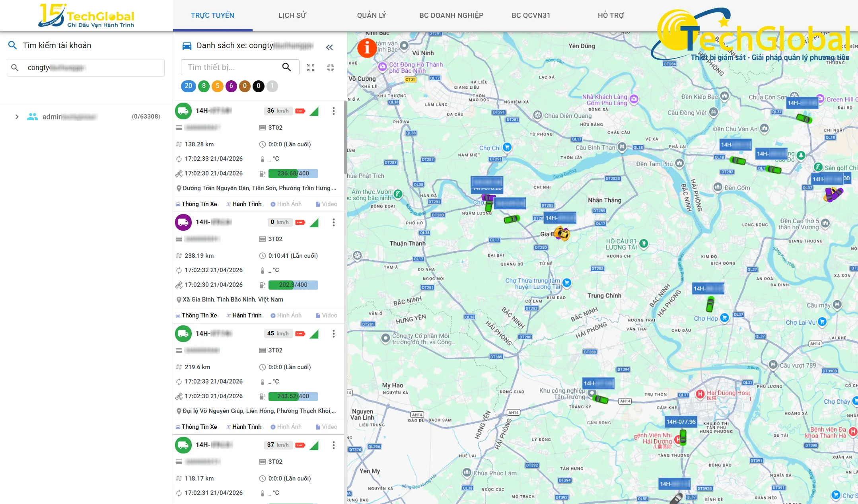Click the Chợ Hộp shopping marker

click(x=725, y=317)
